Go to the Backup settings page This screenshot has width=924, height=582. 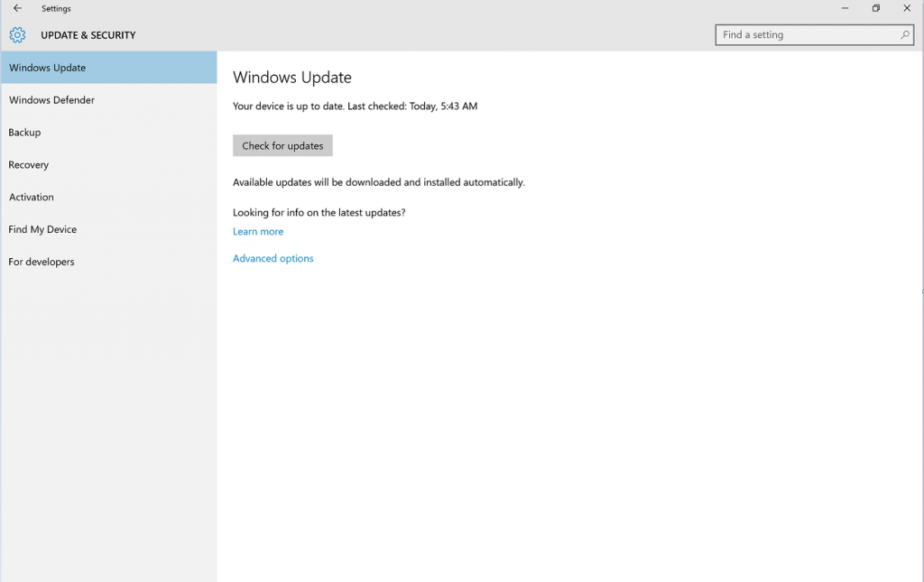[25, 133]
